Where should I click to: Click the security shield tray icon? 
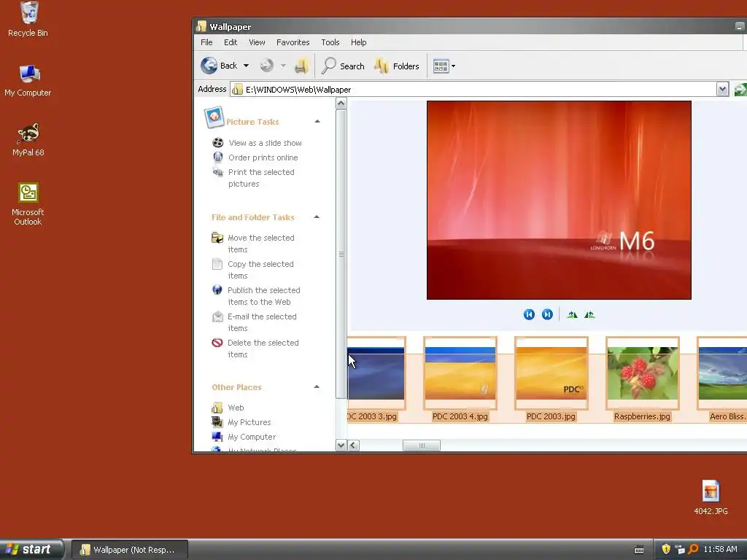click(x=666, y=549)
